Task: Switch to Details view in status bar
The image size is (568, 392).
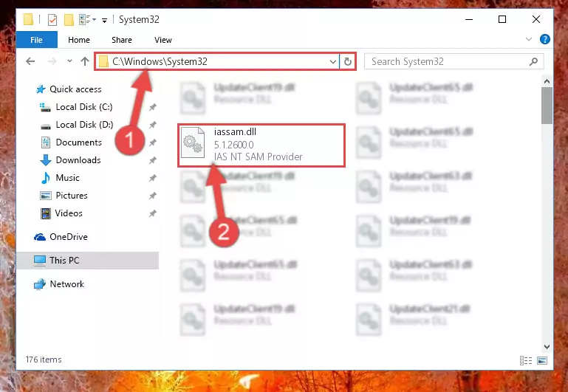Action: [x=526, y=360]
